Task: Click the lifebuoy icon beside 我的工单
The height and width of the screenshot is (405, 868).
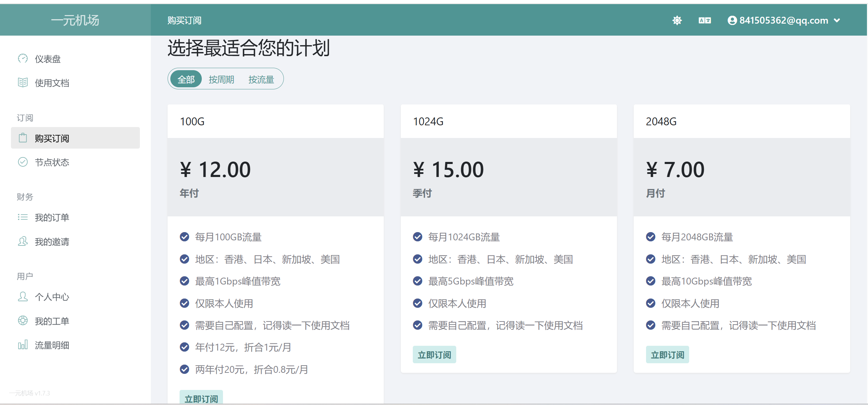Action: tap(23, 321)
